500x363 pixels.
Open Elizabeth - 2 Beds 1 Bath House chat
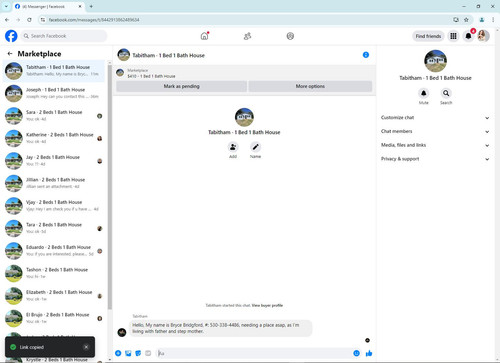[54, 296]
